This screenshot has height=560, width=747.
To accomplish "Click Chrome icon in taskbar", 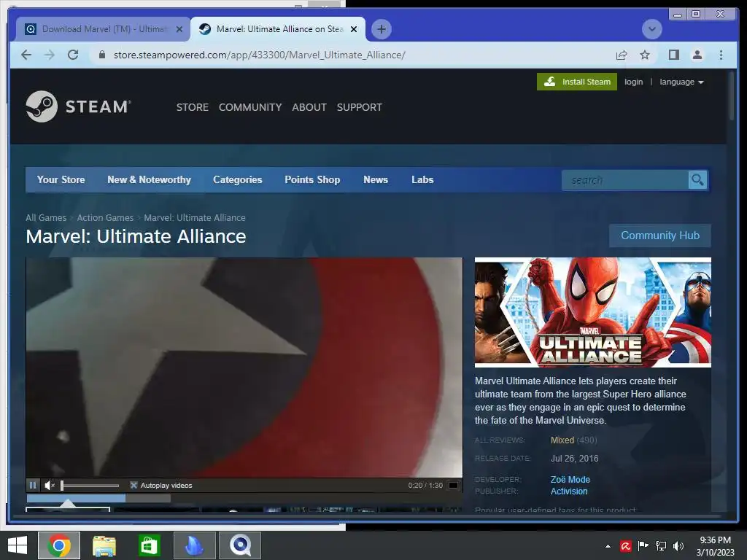I will (59, 545).
